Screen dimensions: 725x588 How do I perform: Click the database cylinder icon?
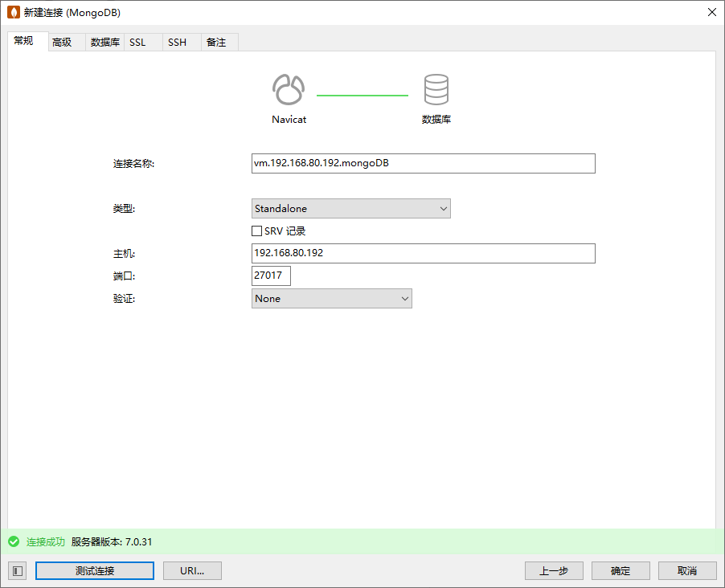[436, 90]
